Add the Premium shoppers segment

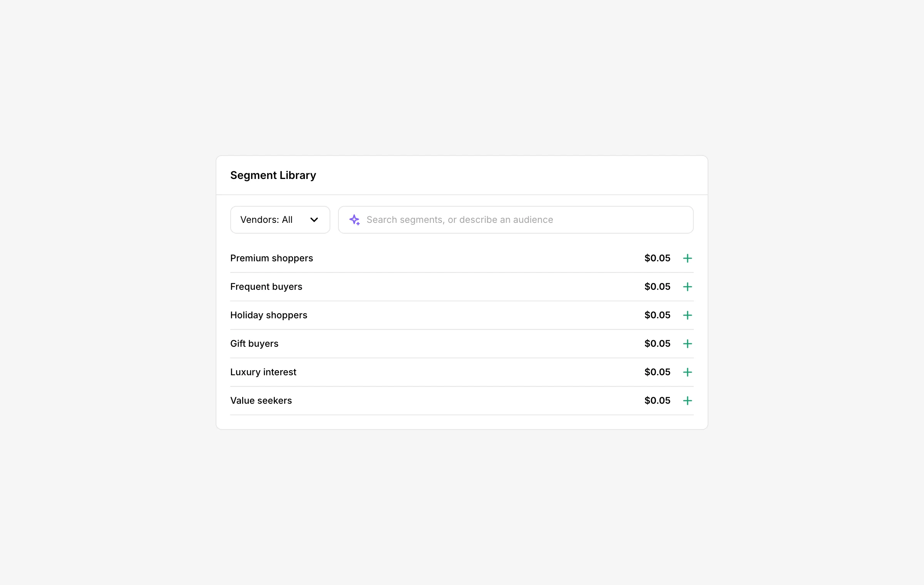point(687,258)
